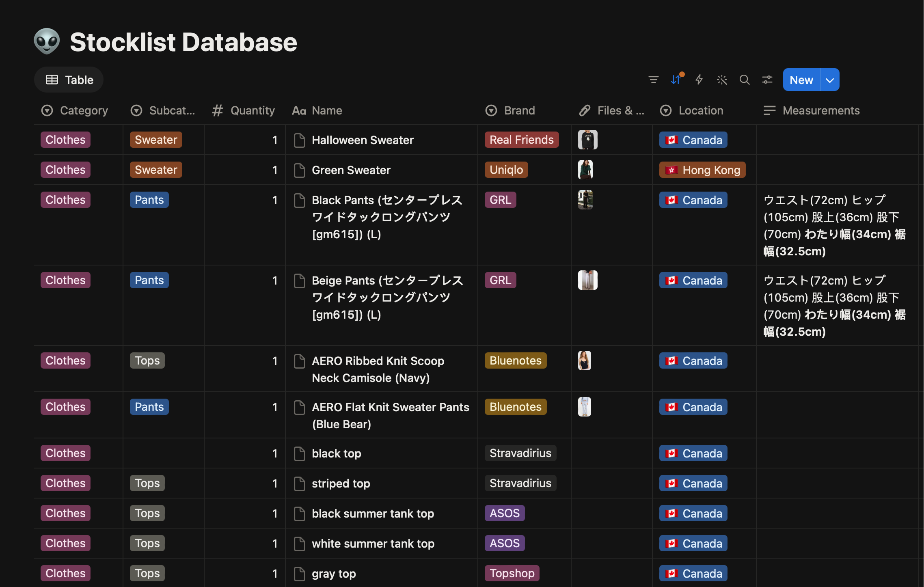Viewport: 924px width, 587px height.
Task: Open the gray top entry
Action: pos(334,574)
